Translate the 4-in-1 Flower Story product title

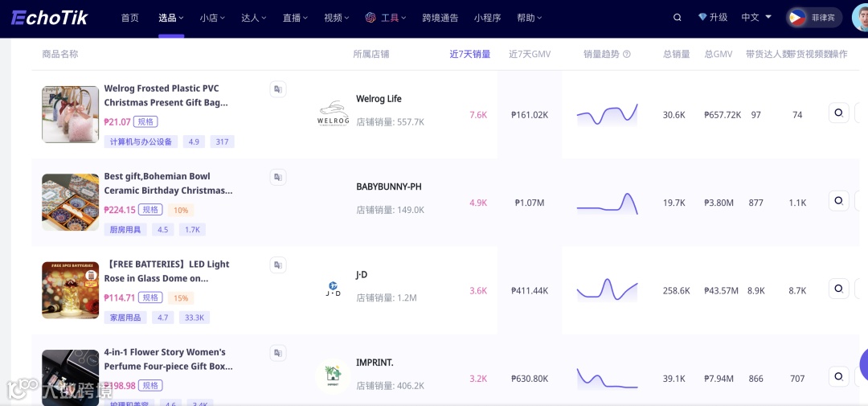(278, 353)
